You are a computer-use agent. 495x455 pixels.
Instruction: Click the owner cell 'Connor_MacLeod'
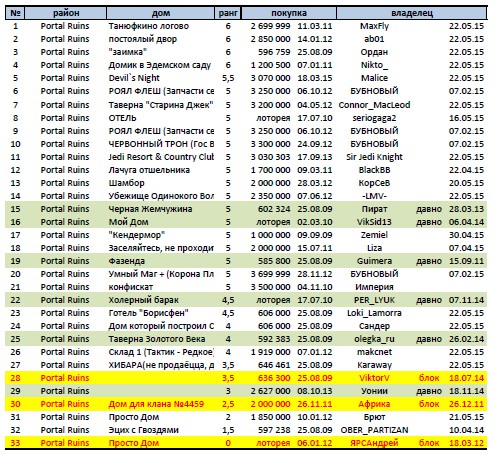pyautogui.click(x=374, y=105)
